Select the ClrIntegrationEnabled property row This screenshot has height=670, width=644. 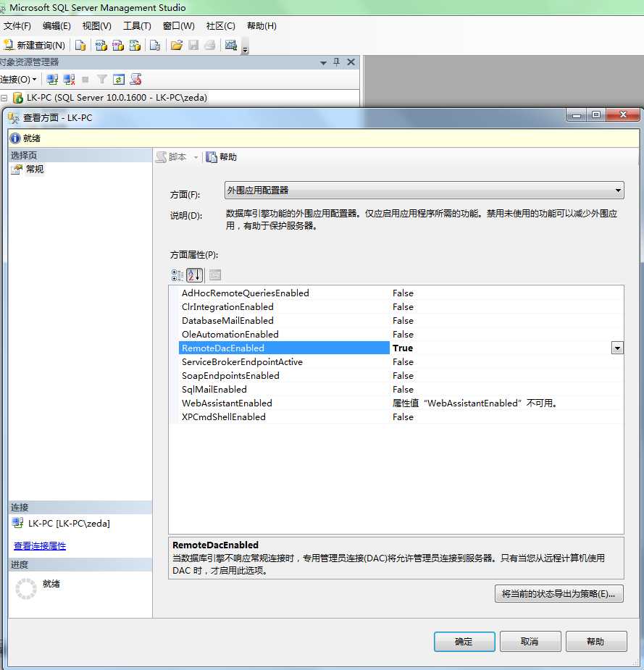(x=401, y=307)
